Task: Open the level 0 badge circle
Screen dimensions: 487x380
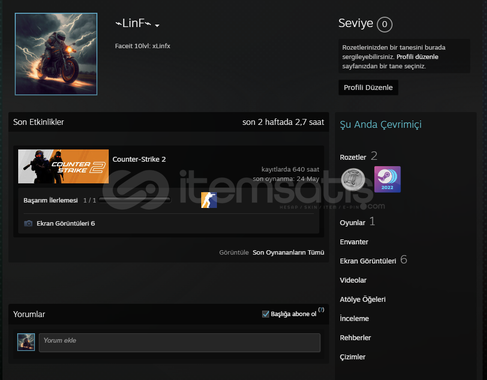Action: coord(384,24)
